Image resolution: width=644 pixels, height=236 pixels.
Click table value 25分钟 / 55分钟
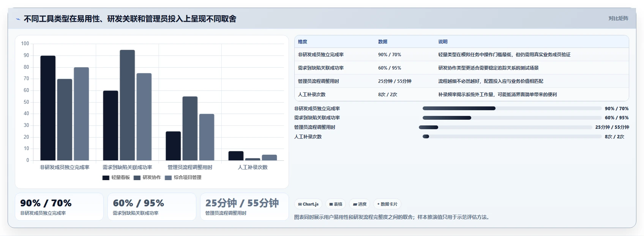pos(395,81)
